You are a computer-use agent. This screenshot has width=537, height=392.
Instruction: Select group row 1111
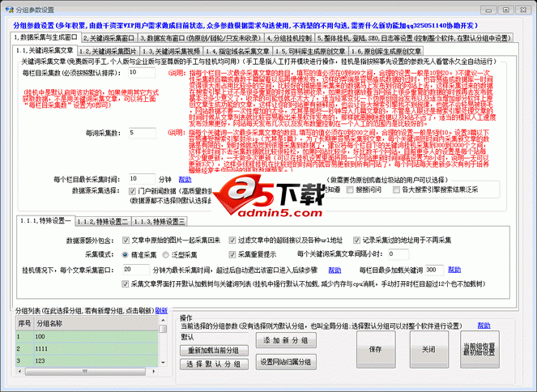[87, 348]
